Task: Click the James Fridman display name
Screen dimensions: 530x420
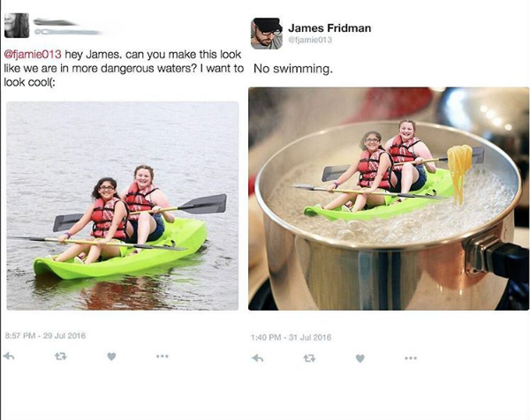Action: coord(329,28)
